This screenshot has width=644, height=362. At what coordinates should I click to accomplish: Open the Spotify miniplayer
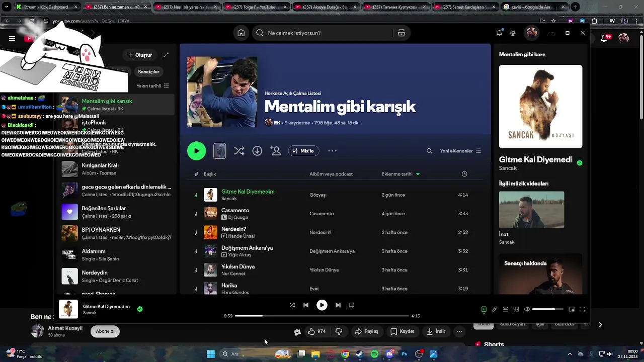572,309
